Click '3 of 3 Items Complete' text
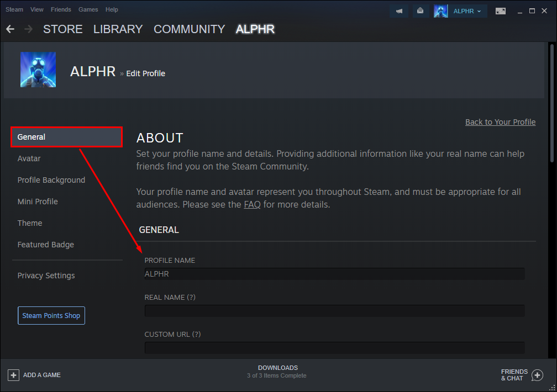 pyautogui.click(x=277, y=375)
